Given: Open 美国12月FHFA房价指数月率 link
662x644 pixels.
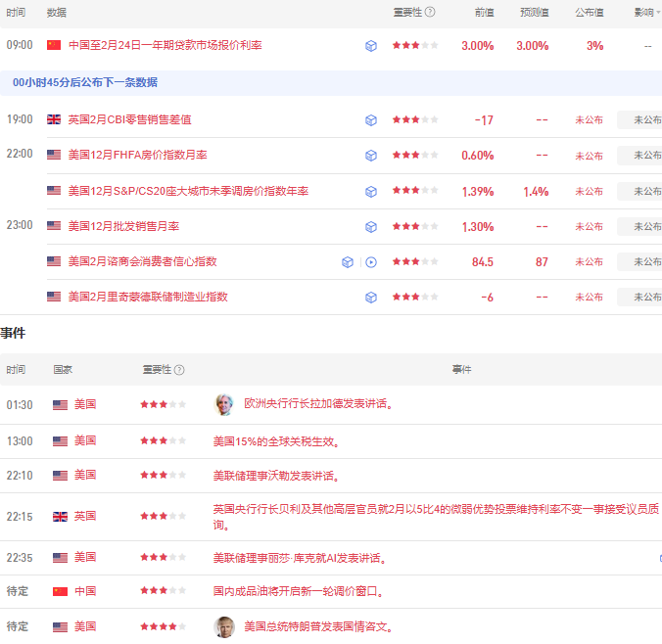Looking at the screenshot, I should coord(138,155).
